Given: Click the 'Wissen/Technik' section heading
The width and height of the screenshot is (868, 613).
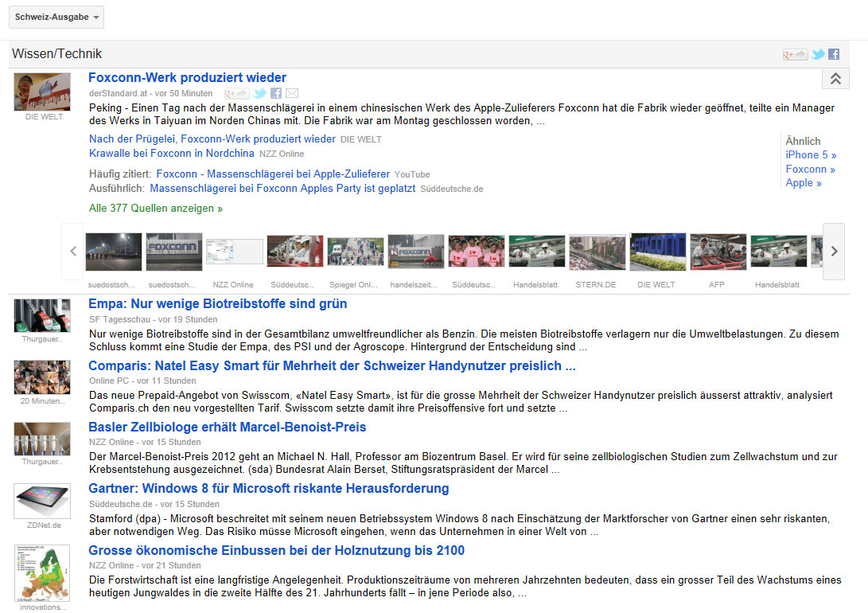Looking at the screenshot, I should click(x=57, y=53).
